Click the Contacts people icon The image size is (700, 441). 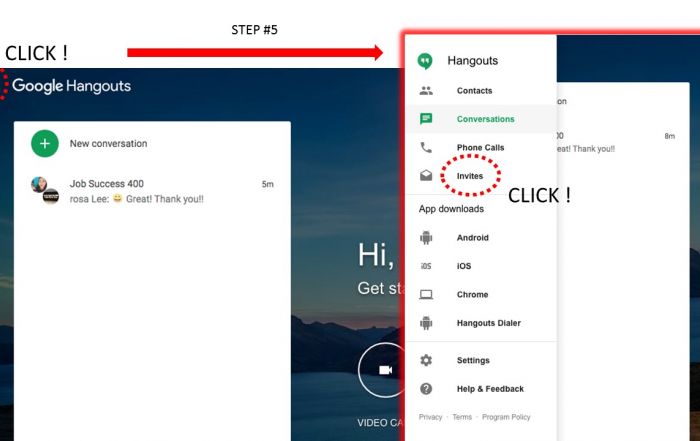(426, 91)
